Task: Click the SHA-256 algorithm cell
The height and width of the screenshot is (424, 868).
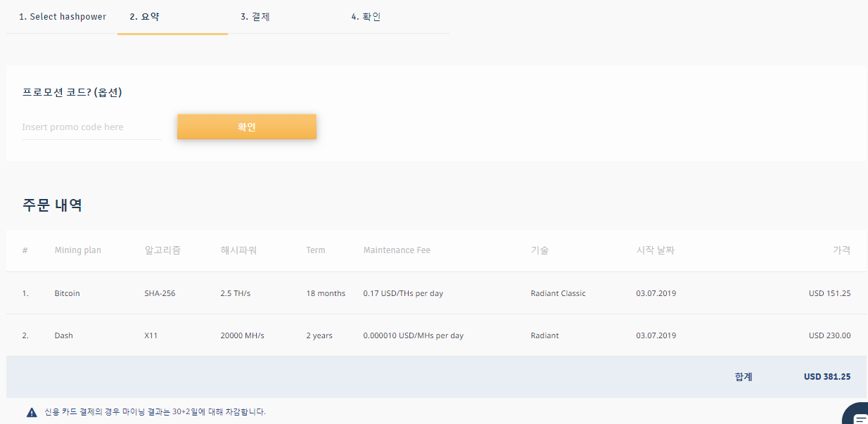Action: pyautogui.click(x=160, y=293)
